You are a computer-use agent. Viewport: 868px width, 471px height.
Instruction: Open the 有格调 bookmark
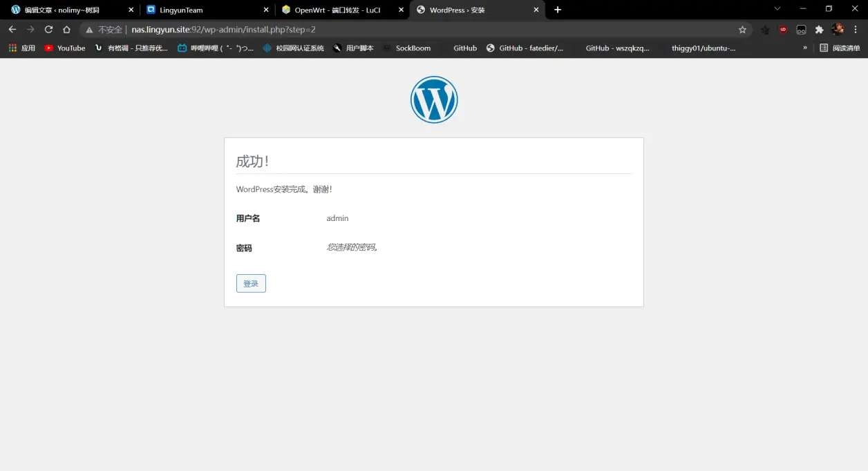(131, 48)
